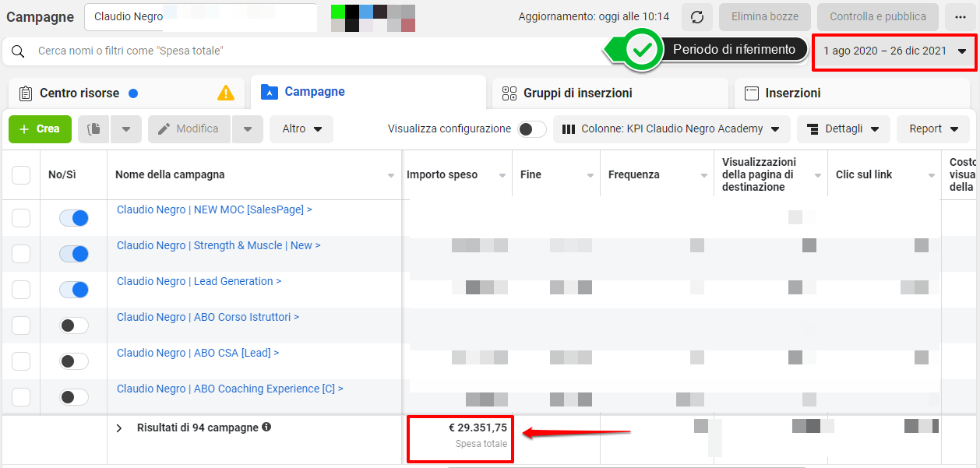980x468 pixels.
Task: Open the date range 1 ago 2020 – 26 dic 2021 dropdown
Action: point(894,51)
